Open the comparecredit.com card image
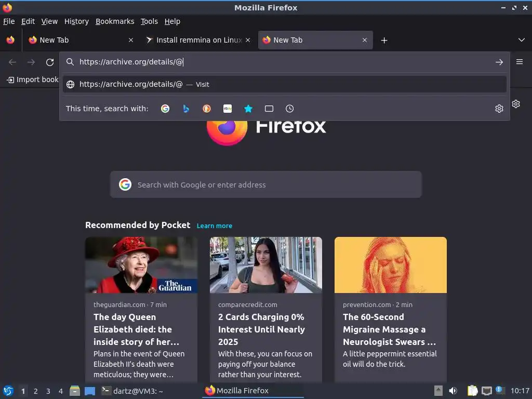The width and height of the screenshot is (532, 399). pos(265,265)
